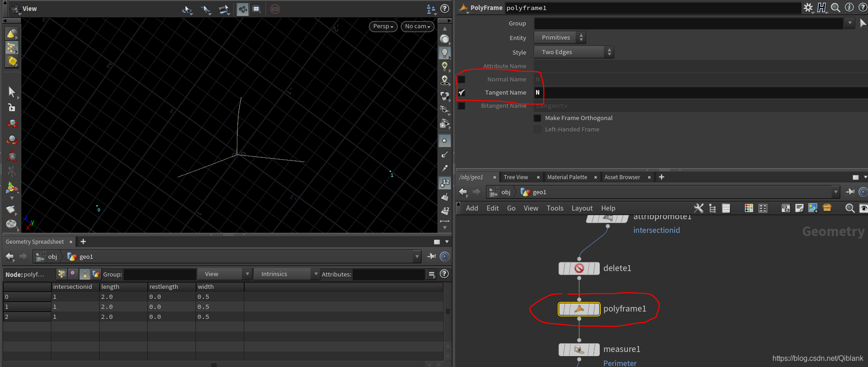The width and height of the screenshot is (868, 367).
Task: Open the Entity Primitives dropdown
Action: pyautogui.click(x=560, y=38)
